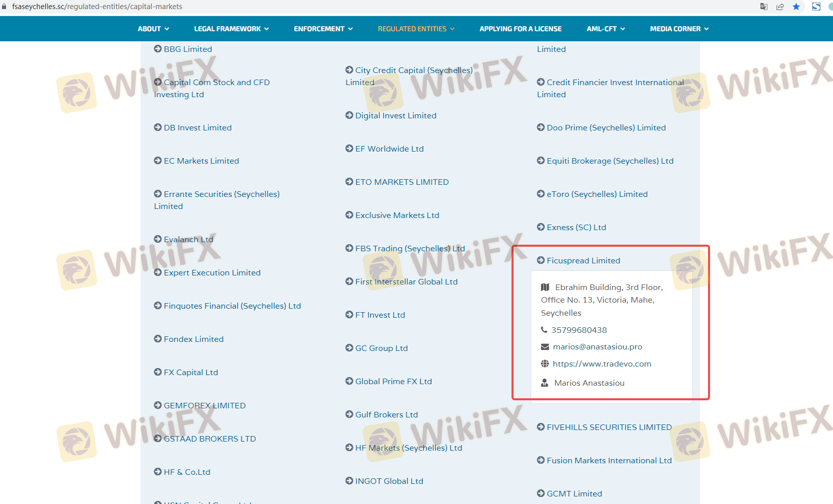Click the globe icon next to tradevo.com
Screen dimensions: 833x504
point(545,364)
